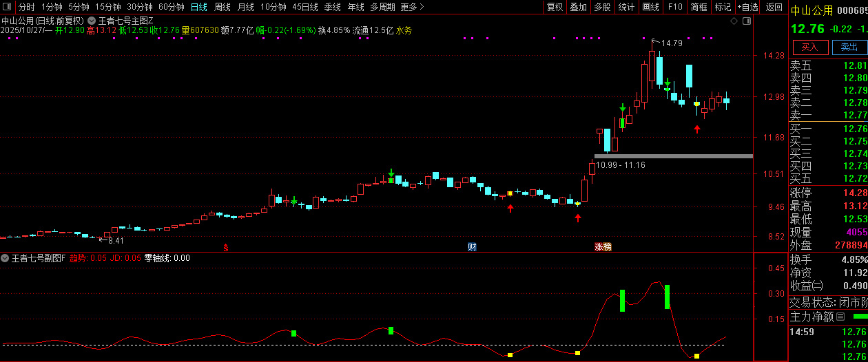This screenshot has width=868, height=362.
Task: Expand the 王者七号主图Z indicator dropdown arrow
Action: coord(92,21)
